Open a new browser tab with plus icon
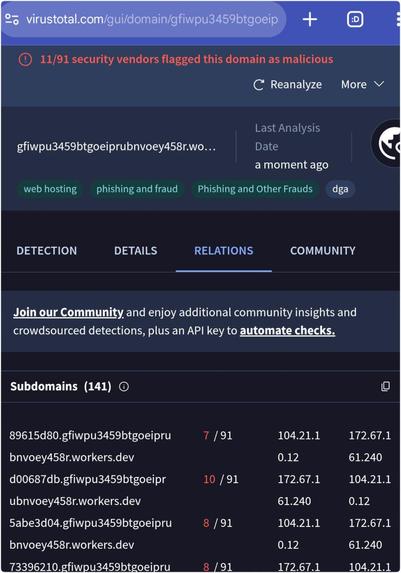The width and height of the screenshot is (401, 573). 310,19
